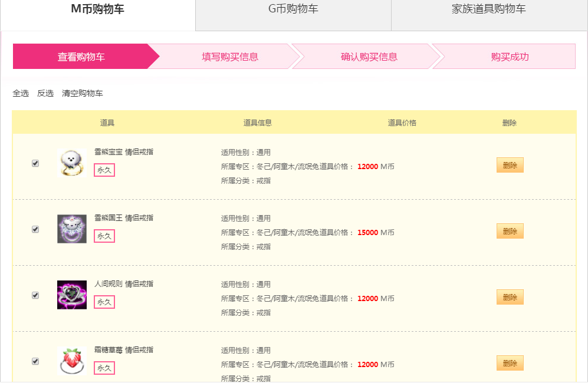Delete 雪熊宝宝 情侣戒指 from the cart
This screenshot has height=383, width=588.
tap(510, 165)
